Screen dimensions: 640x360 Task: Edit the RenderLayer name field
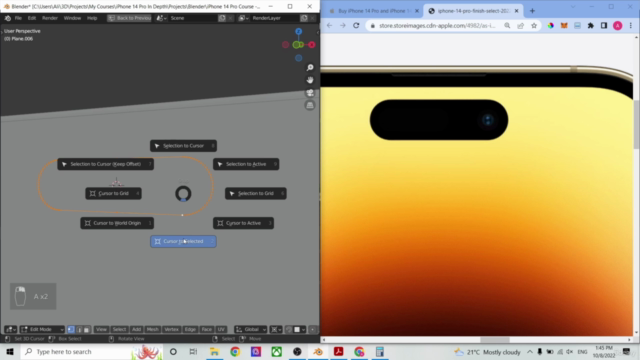275,18
